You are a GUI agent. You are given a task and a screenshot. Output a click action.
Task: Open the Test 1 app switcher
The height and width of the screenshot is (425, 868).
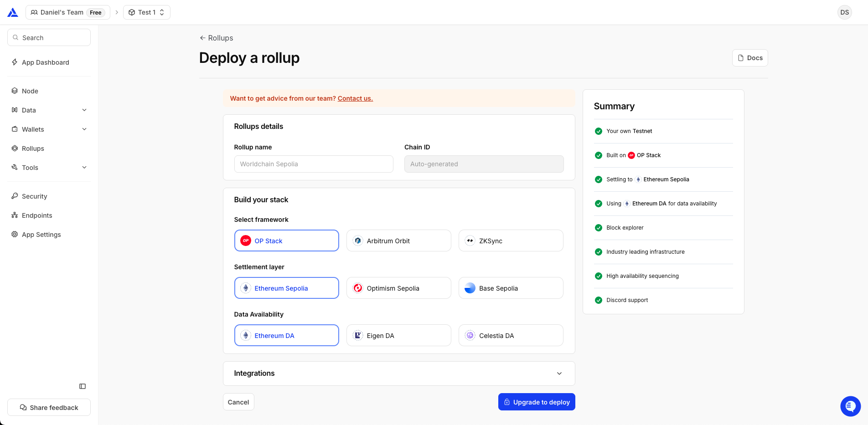tap(147, 12)
